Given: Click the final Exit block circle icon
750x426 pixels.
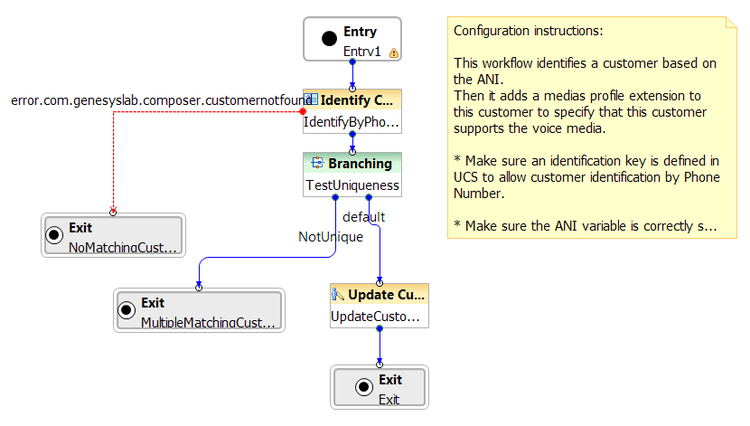Looking at the screenshot, I should click(364, 386).
